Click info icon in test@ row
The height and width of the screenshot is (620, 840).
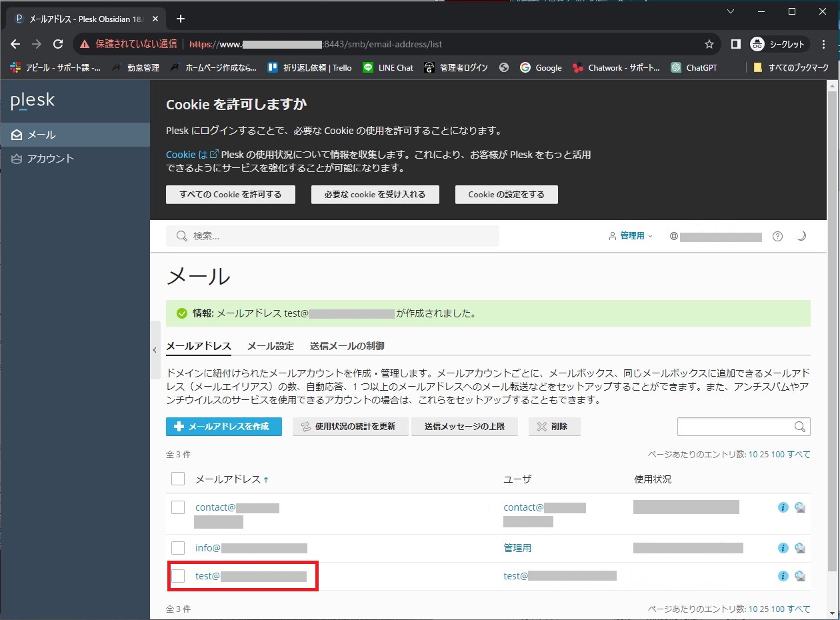[x=783, y=576]
